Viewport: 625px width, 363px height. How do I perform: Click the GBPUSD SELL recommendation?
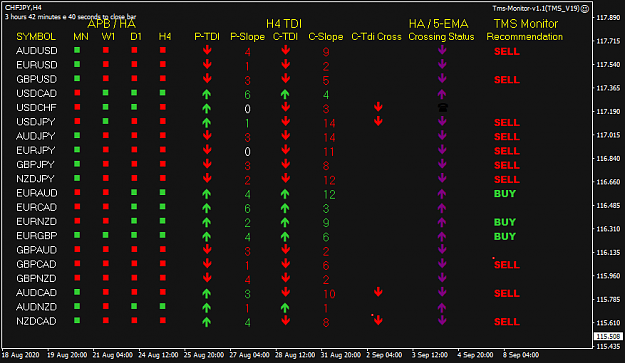coord(507,80)
